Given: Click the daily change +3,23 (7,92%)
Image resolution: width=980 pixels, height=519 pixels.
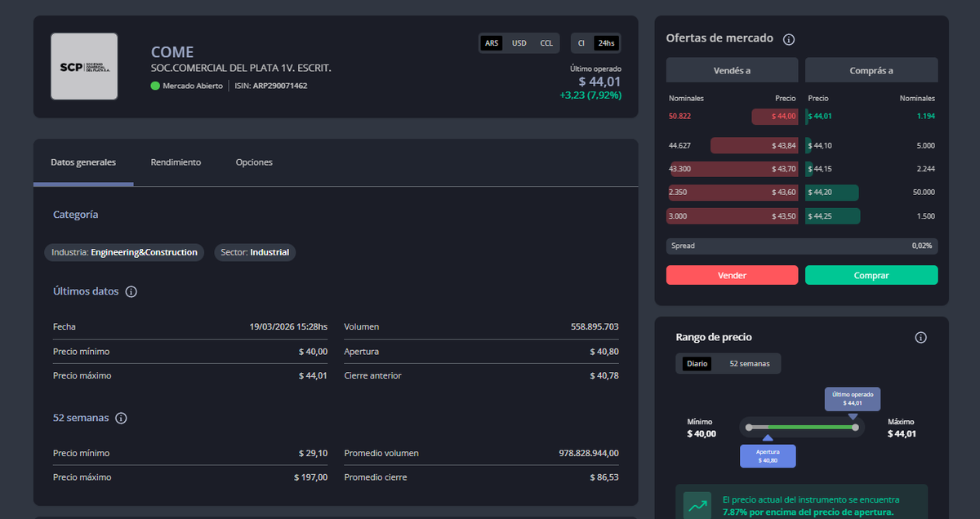Looking at the screenshot, I should pyautogui.click(x=590, y=95).
